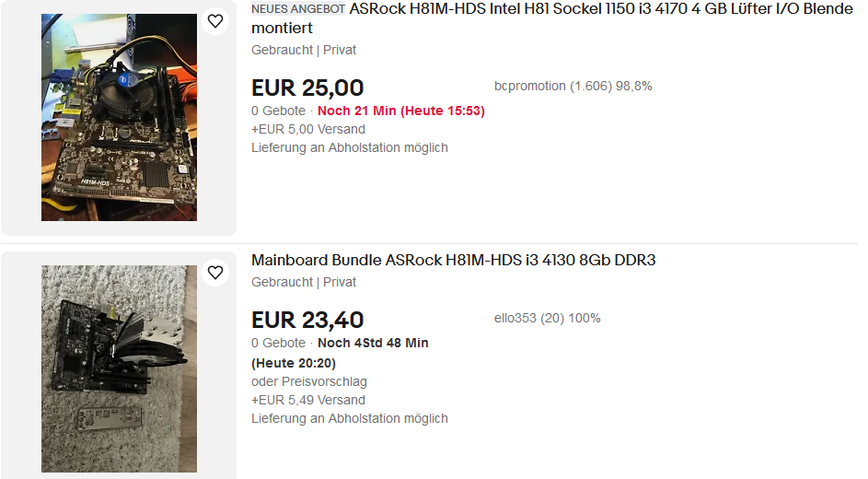This screenshot has width=868, height=479.
Task: Open thumbnail of ASRock H81M-HDS i3 4170 listing
Action: [119, 117]
